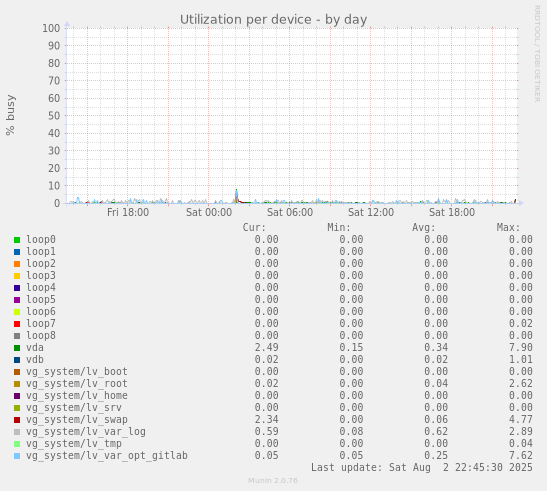Viewport: 547px width, 491px height.
Task: Click the 'vg_system/lv_srv' legend label
Action: (x=74, y=408)
